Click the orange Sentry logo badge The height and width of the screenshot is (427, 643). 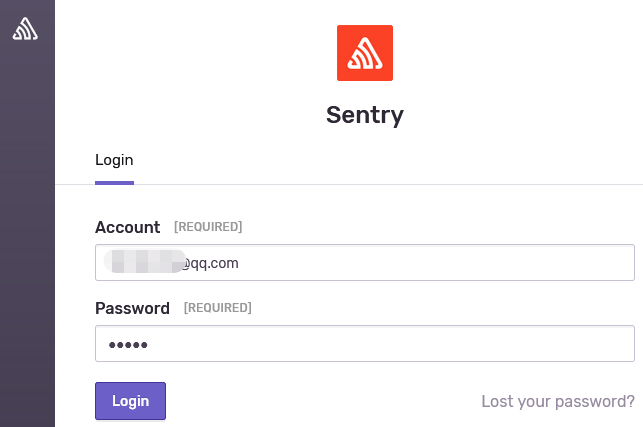(x=365, y=53)
